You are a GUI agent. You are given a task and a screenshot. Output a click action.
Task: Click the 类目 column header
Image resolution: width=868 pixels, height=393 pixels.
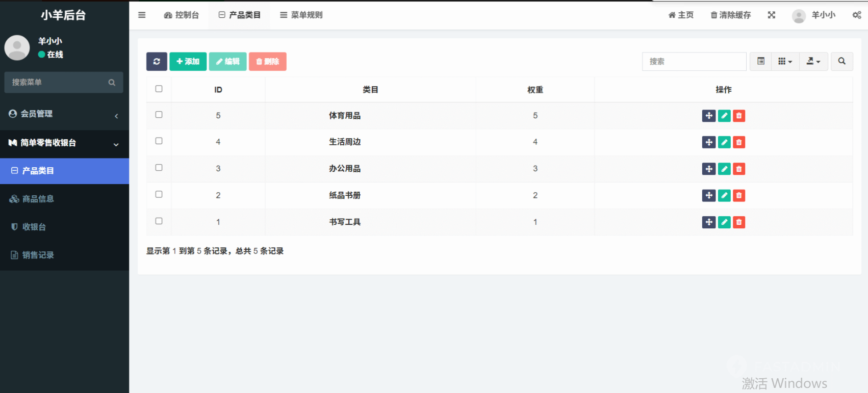(370, 90)
